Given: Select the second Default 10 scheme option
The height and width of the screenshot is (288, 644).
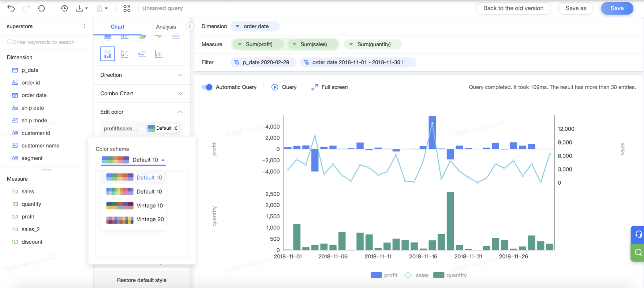Looking at the screenshot, I should click(x=134, y=192).
